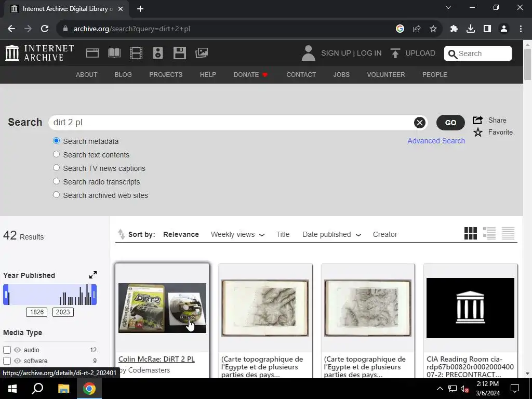Open the DONATE menu item
The image size is (532, 399).
[251, 75]
